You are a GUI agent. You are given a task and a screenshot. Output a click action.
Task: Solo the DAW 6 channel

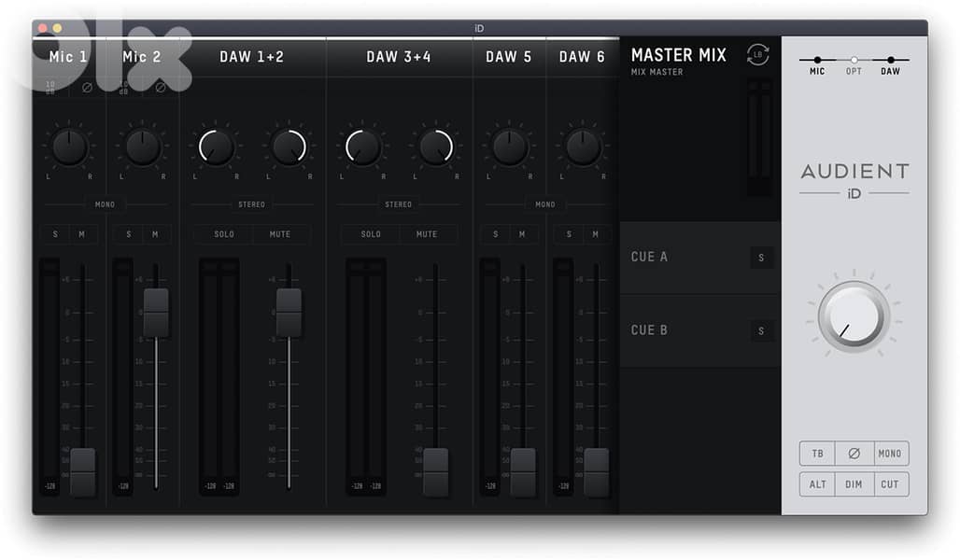click(569, 234)
